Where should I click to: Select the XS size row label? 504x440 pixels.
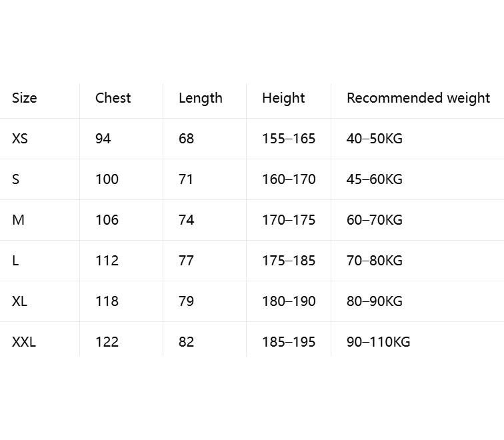20,139
